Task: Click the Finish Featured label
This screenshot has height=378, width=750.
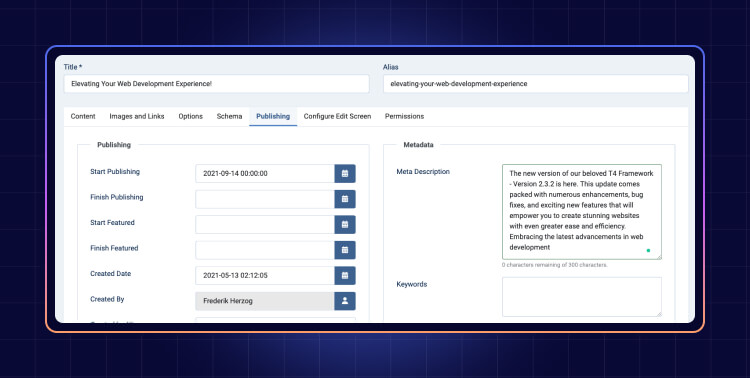Action: click(114, 248)
